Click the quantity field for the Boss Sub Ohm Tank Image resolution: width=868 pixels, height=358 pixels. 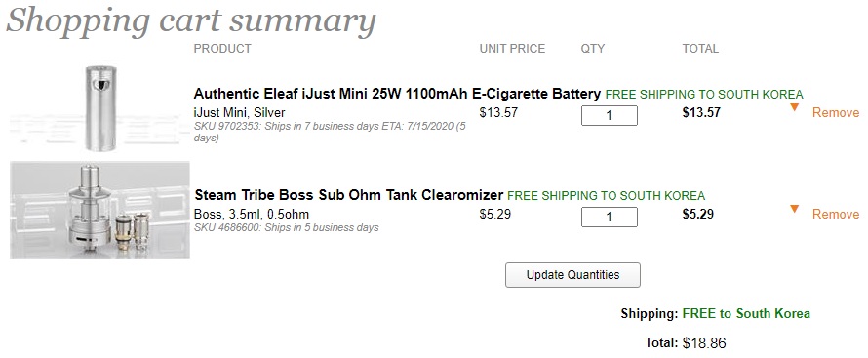click(x=609, y=217)
